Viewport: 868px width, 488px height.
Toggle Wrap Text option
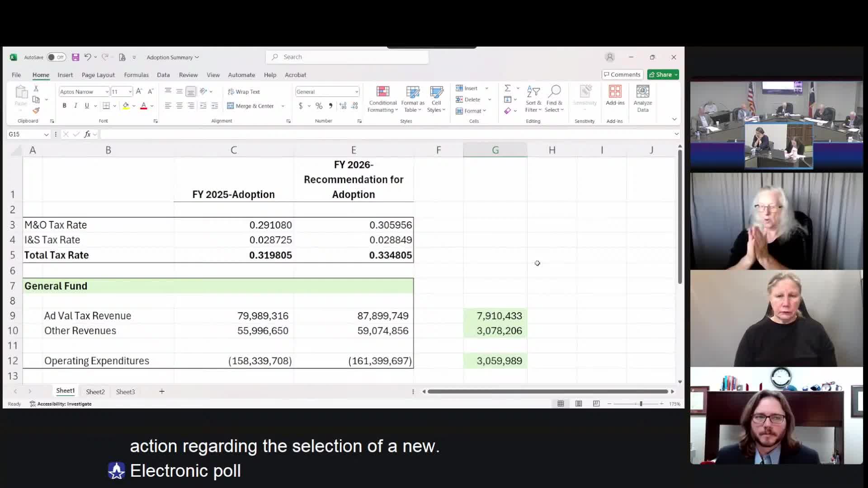pos(244,92)
